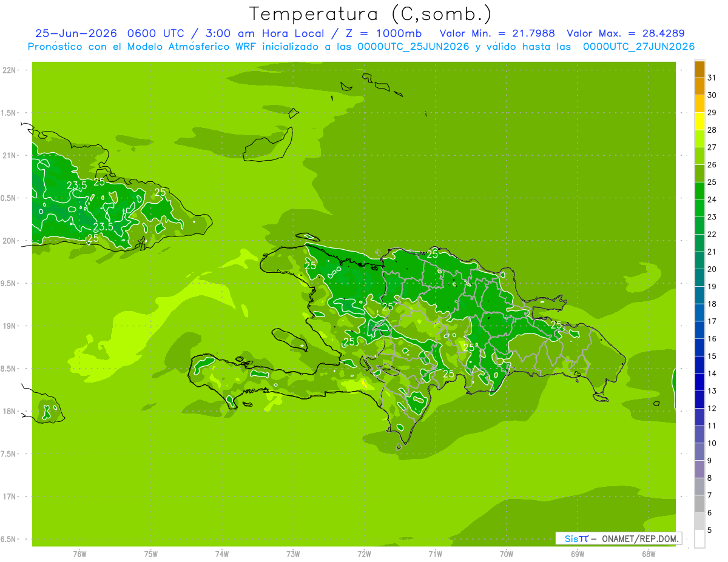Click the legend value "17"
Image resolution: width=728 pixels, height=562 pixels.
(x=712, y=321)
